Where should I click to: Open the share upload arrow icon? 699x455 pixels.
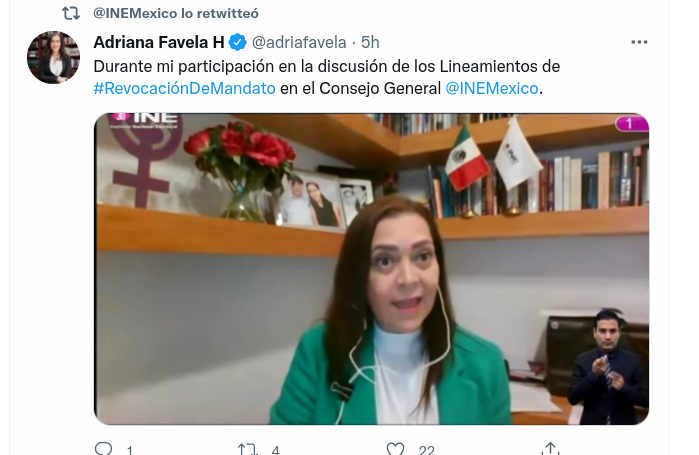point(551,448)
